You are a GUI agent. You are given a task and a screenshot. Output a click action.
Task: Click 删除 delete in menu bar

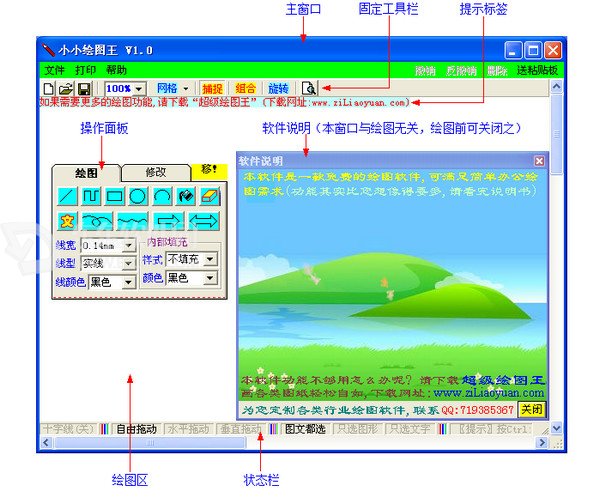click(x=497, y=71)
